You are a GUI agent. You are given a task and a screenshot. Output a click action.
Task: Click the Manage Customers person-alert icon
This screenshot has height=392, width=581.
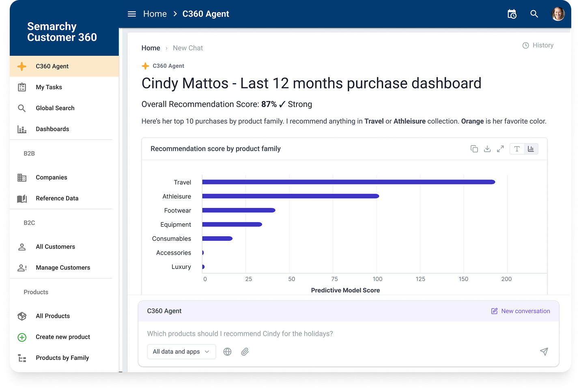[22, 268]
